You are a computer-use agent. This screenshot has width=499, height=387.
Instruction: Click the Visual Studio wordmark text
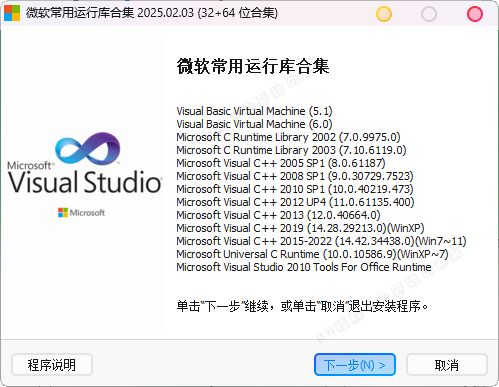85,182
